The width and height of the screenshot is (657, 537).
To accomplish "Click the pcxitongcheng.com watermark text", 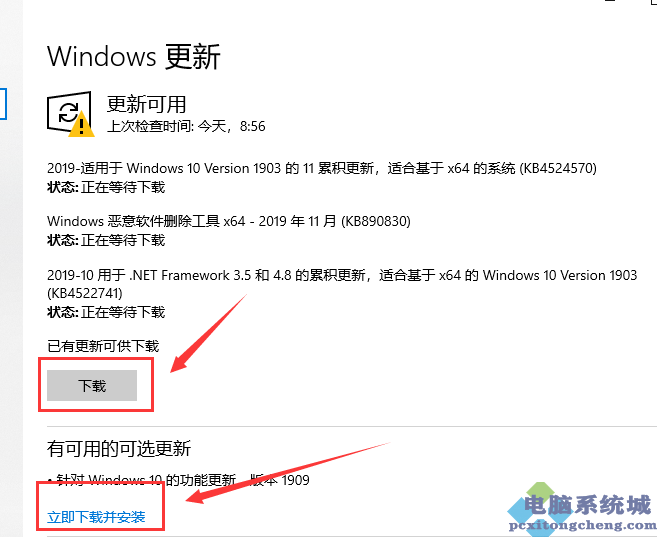I will click(x=582, y=524).
